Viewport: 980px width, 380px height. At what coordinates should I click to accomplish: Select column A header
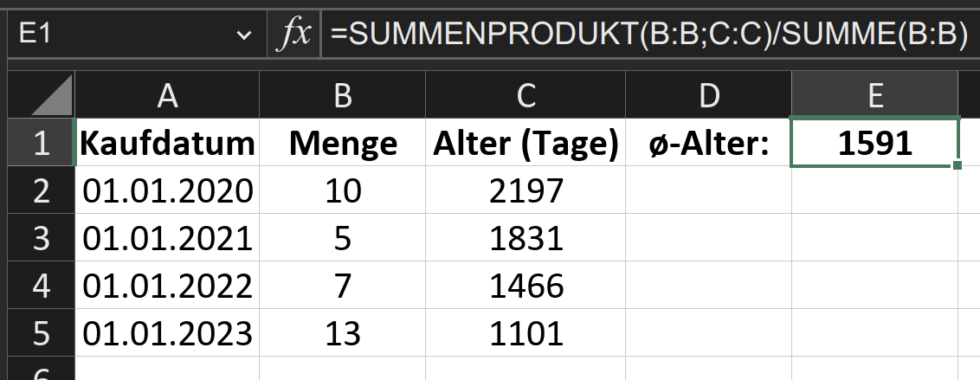point(168,96)
